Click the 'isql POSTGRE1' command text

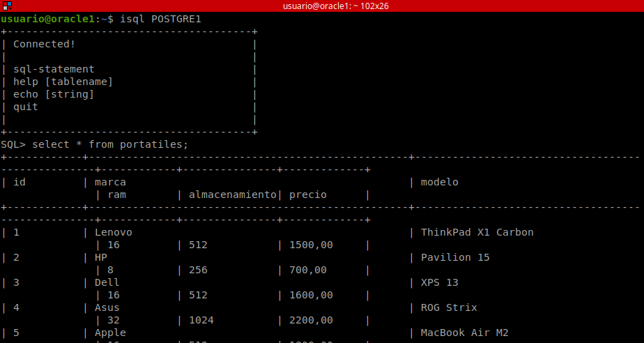[160, 20]
